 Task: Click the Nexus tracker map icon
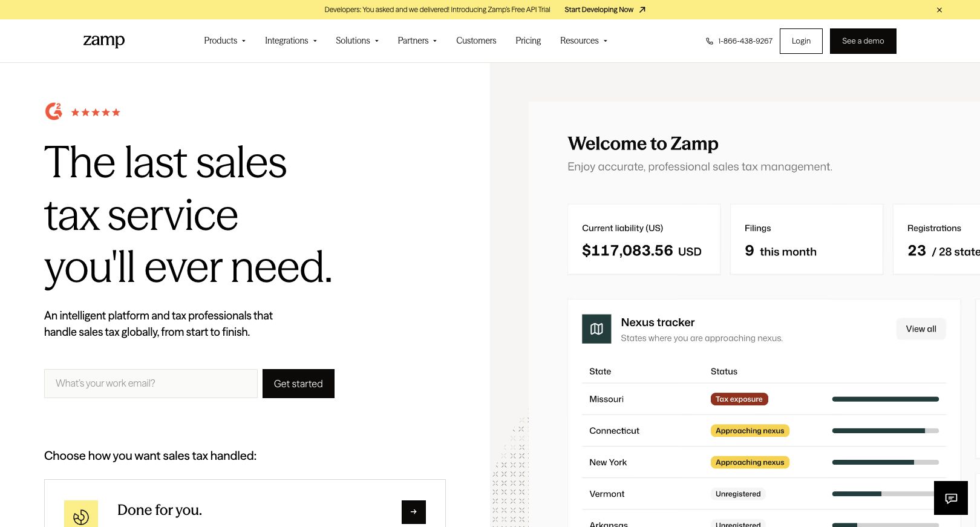tap(596, 329)
